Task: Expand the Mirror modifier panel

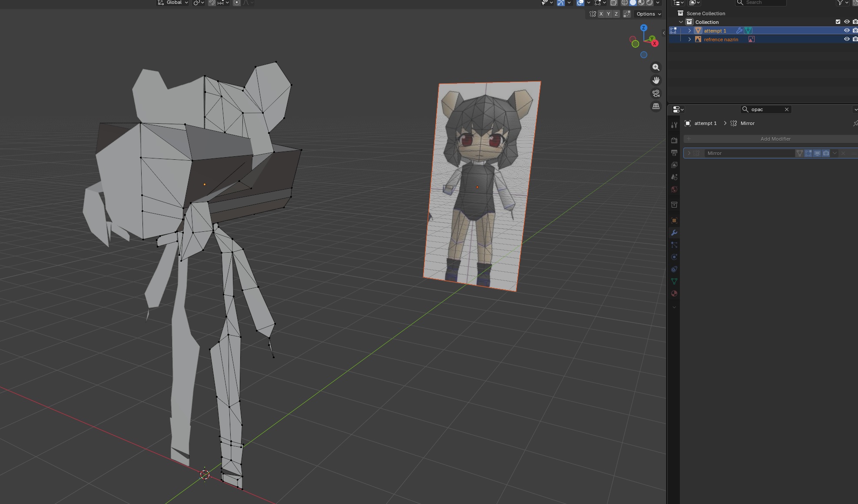Action: pos(689,153)
